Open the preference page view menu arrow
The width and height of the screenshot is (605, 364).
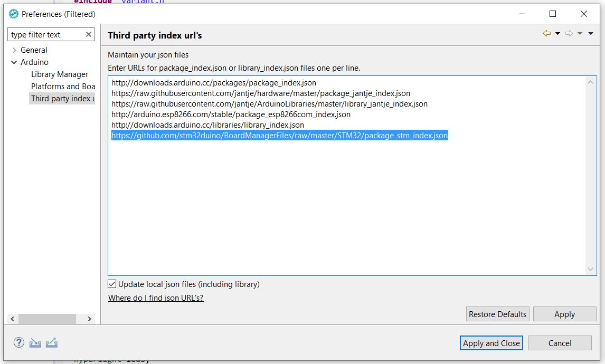(591, 34)
